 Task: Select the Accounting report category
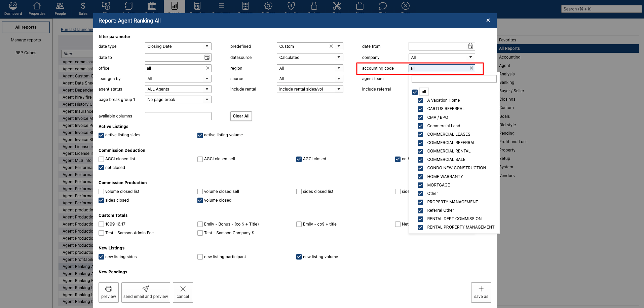(509, 57)
